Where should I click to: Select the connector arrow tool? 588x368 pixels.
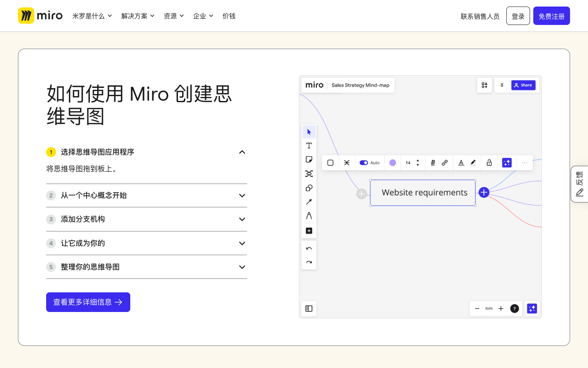[309, 202]
